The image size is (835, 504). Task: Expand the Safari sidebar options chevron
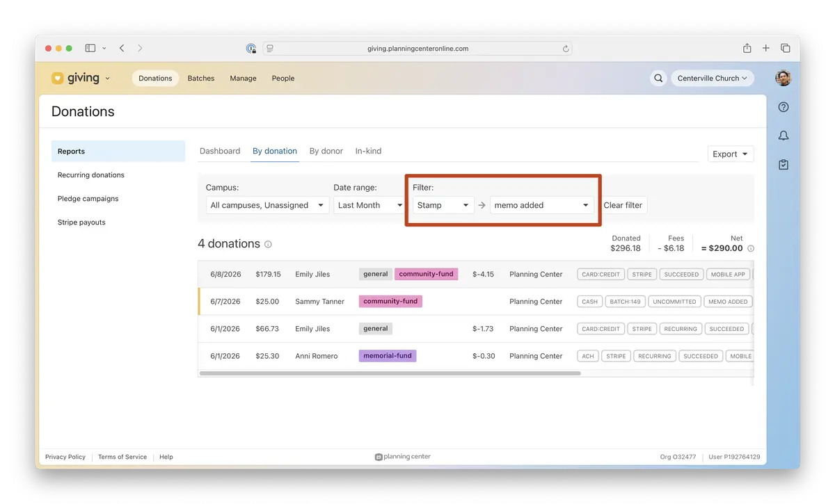[104, 48]
